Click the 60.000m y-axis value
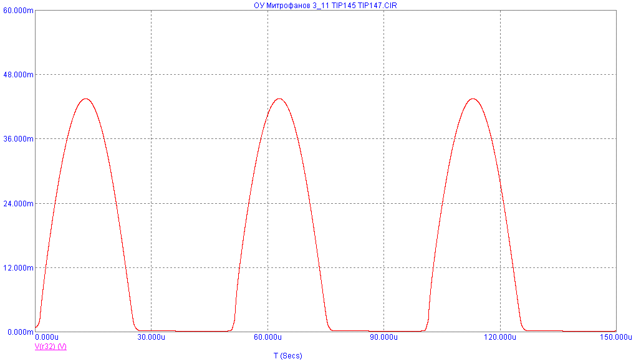This screenshot has width=636, height=364. [18, 10]
